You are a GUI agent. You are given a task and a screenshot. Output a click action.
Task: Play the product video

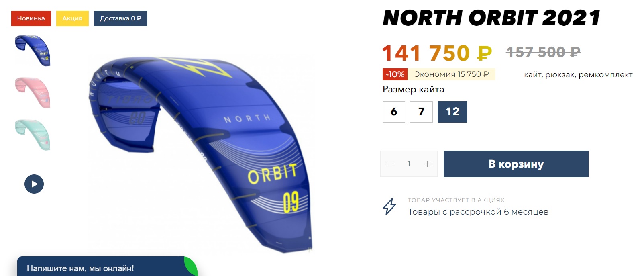[34, 184]
